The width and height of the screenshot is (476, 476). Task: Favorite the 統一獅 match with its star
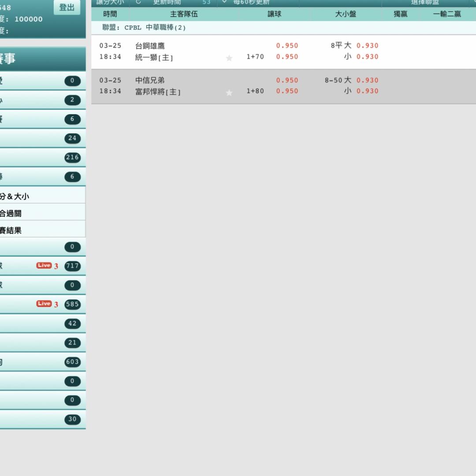tap(229, 58)
